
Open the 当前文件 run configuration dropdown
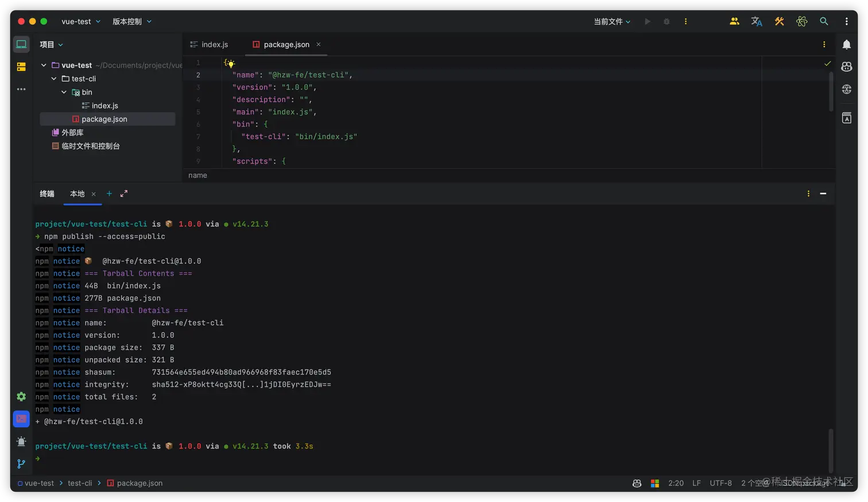point(612,21)
